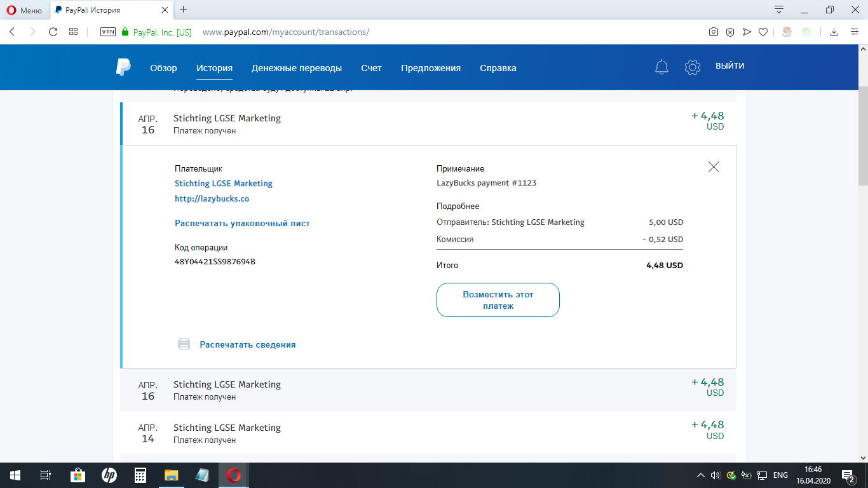The width and height of the screenshot is (868, 488).
Task: Open Action Center notifications icon
Action: pyautogui.click(x=848, y=475)
